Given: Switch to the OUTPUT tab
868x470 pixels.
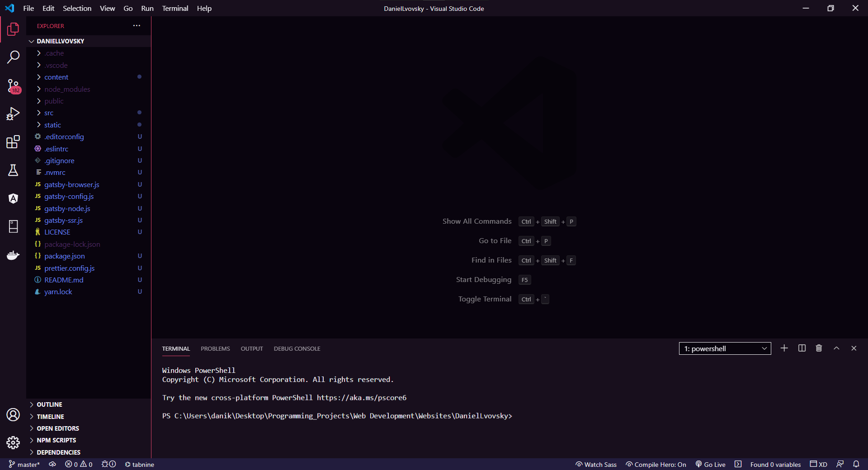Looking at the screenshot, I should pyautogui.click(x=252, y=348).
